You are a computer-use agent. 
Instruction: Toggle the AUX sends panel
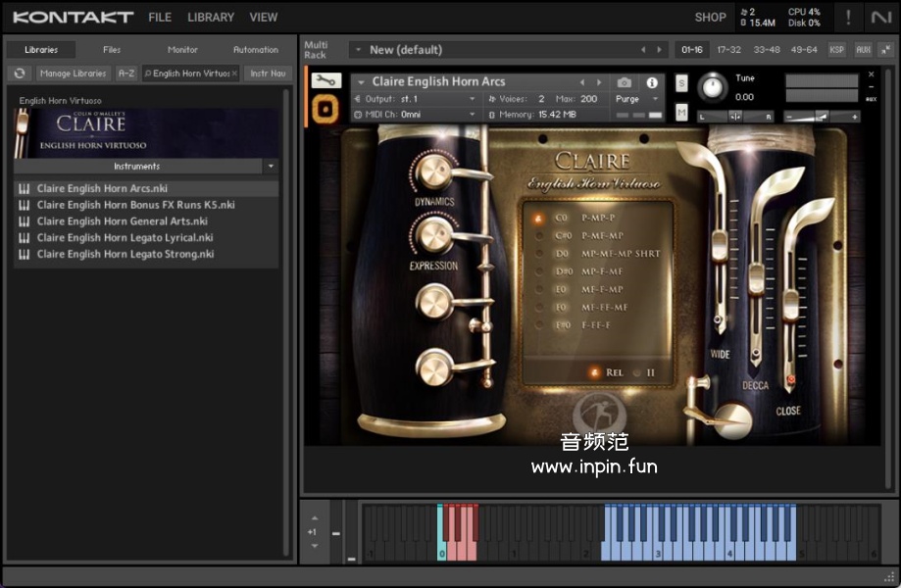(x=863, y=50)
